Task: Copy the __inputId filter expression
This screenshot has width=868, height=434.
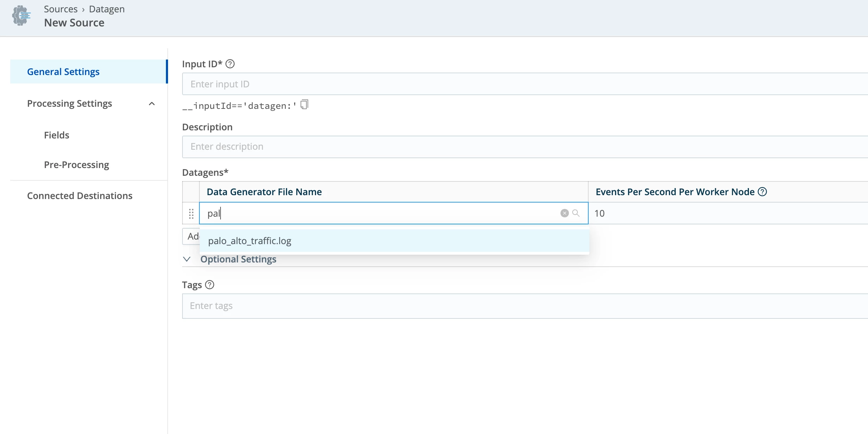Action: [304, 105]
